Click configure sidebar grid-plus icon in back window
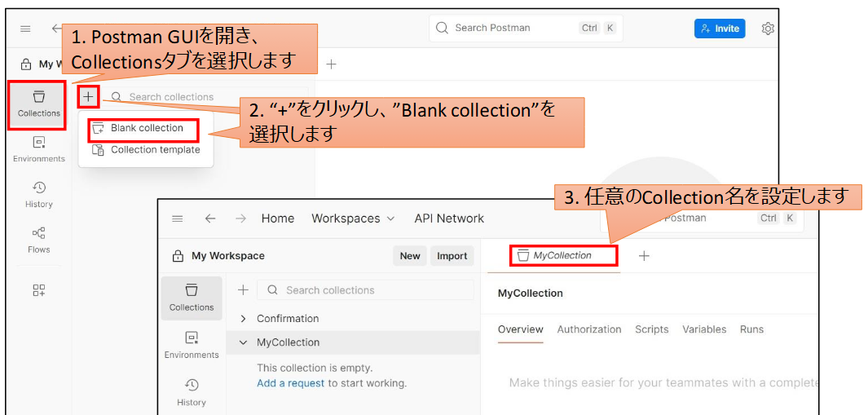 coord(39,290)
